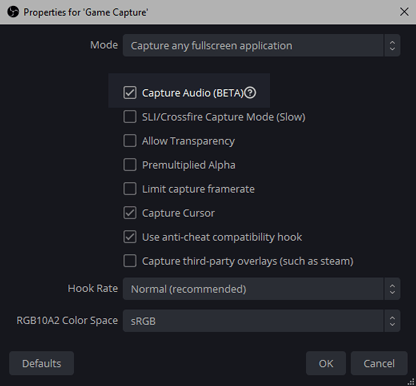Click the dialog resize grip corner
416x386 pixels.
click(411, 382)
